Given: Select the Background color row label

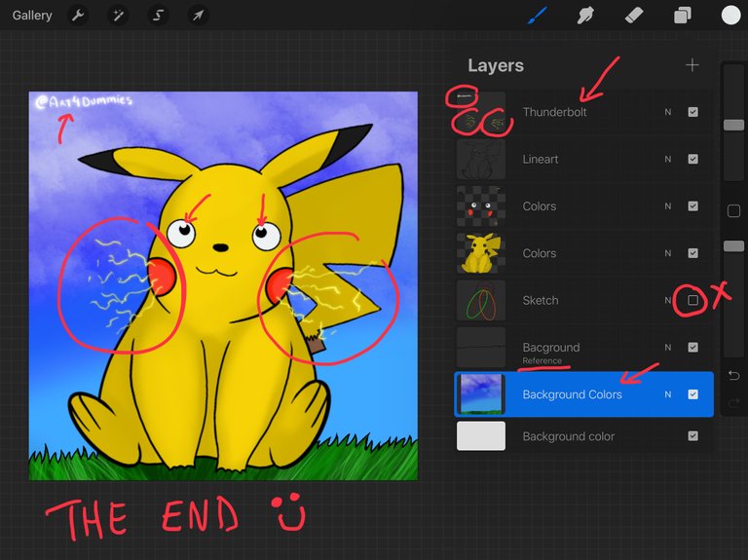Looking at the screenshot, I should pos(568,436).
